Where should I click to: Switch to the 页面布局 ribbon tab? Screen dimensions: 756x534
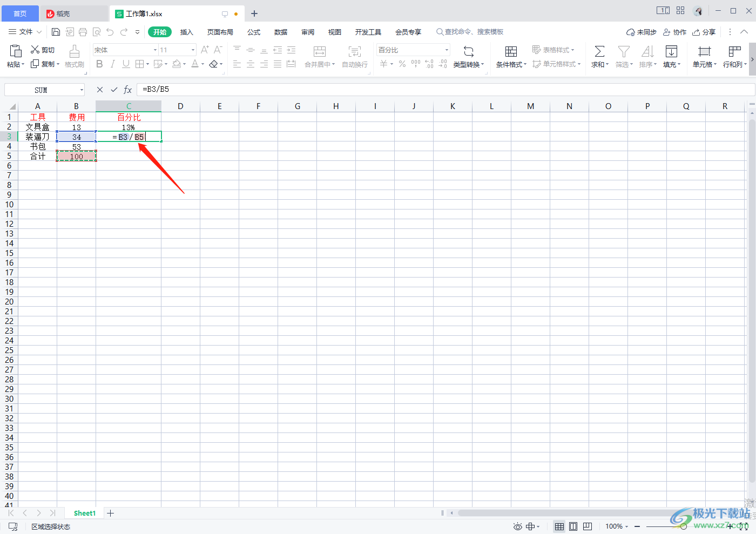(x=220, y=32)
